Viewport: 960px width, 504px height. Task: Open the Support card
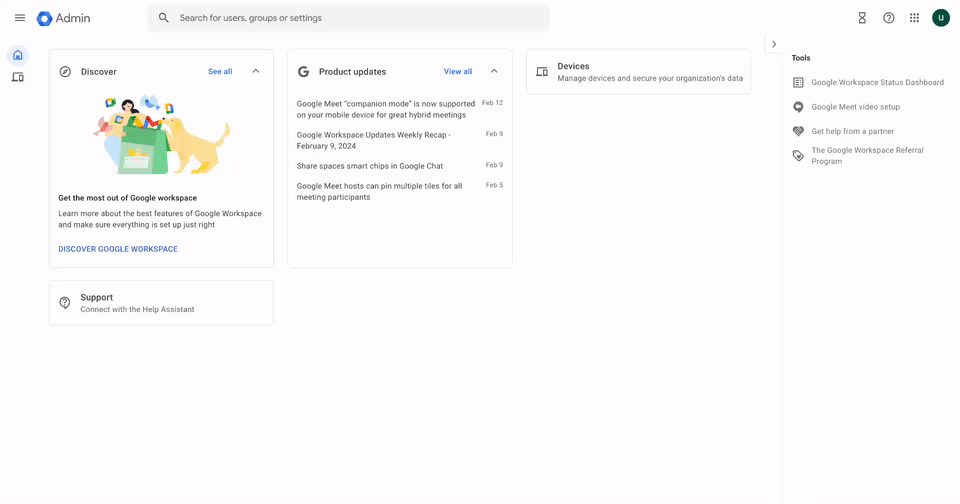(x=161, y=303)
